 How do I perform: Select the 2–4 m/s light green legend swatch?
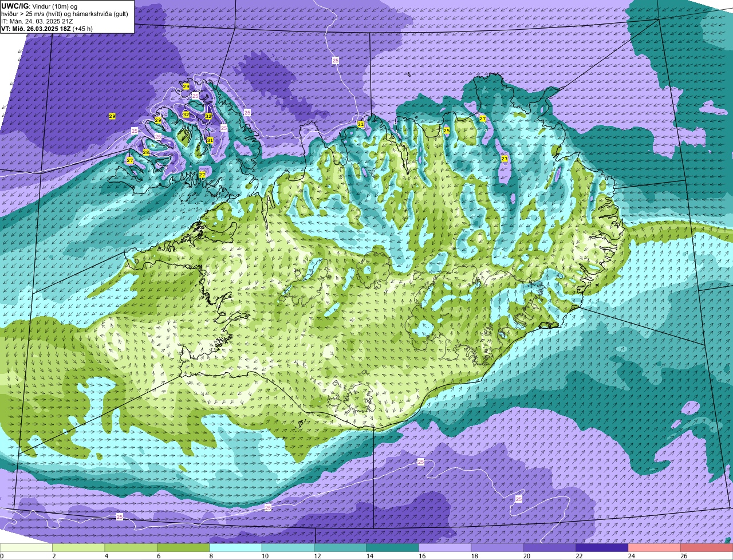(78, 548)
